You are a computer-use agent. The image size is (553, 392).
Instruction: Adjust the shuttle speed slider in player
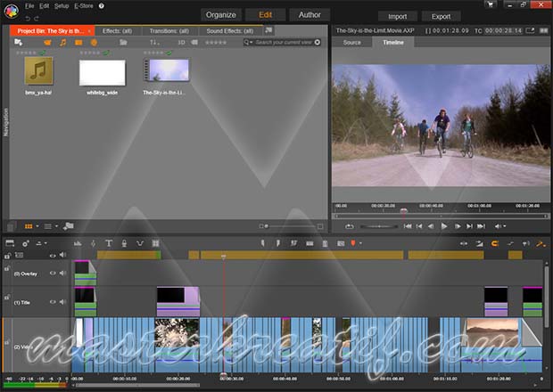click(x=379, y=226)
